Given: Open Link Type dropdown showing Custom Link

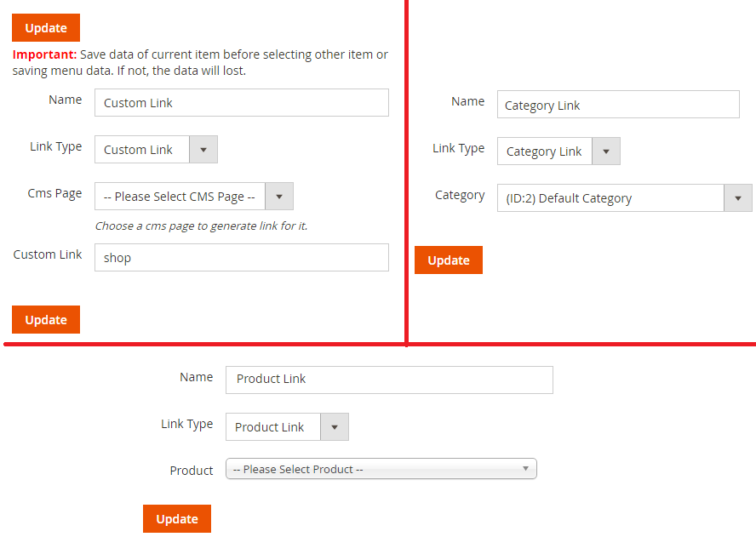Looking at the screenshot, I should 141,150.
